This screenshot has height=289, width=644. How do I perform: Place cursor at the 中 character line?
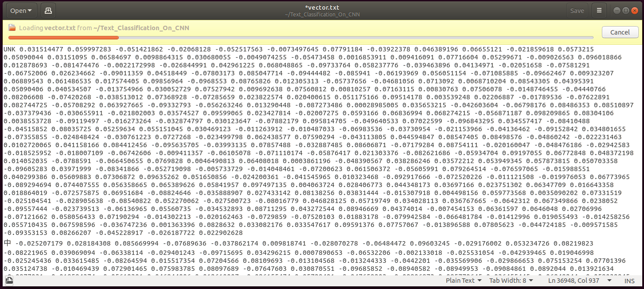[8, 243]
